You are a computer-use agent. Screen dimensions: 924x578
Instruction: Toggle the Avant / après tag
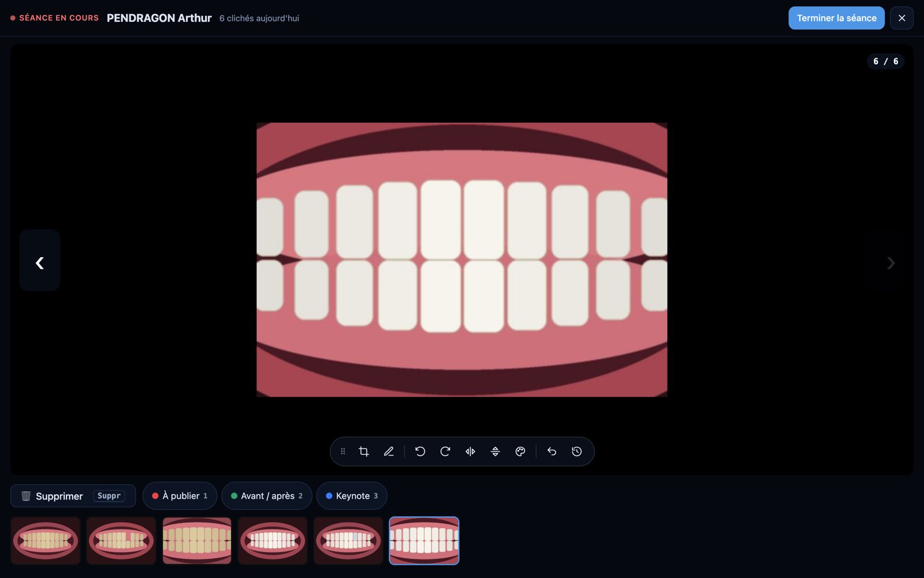pyautogui.click(x=267, y=496)
